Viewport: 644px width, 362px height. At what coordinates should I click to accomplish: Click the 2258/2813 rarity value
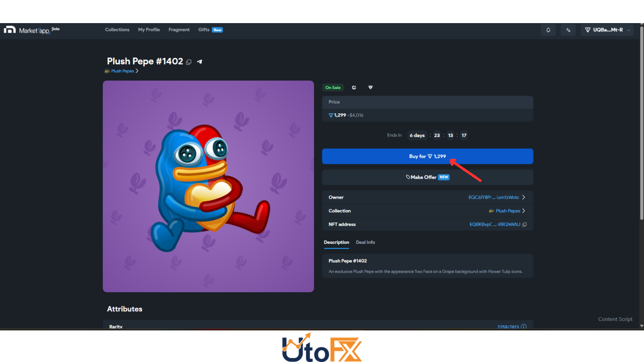508,327
